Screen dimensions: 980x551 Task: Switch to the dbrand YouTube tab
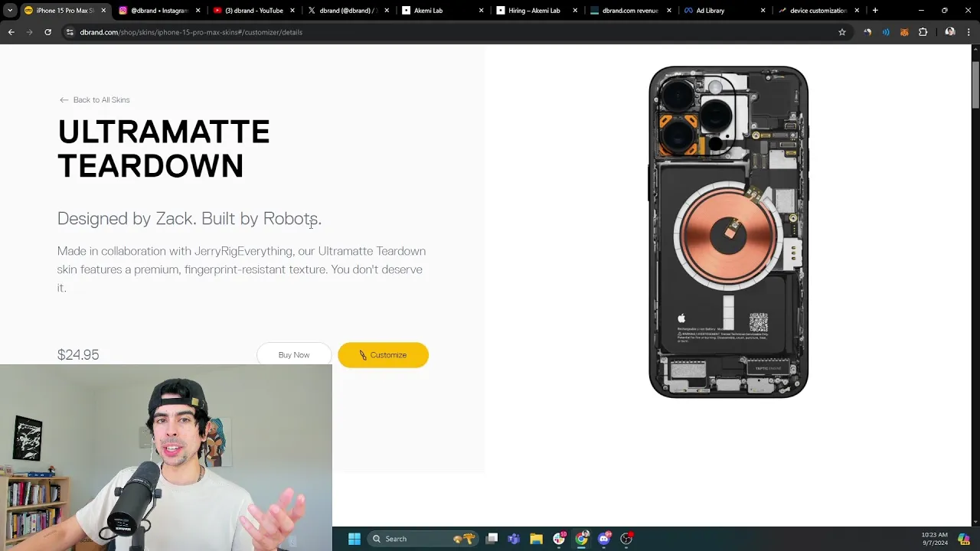pos(253,11)
